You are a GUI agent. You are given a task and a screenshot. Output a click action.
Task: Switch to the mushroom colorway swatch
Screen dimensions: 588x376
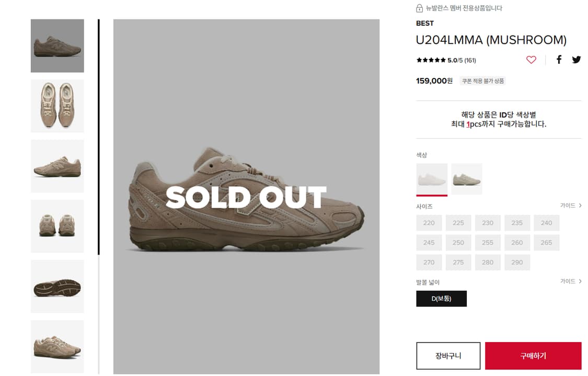(467, 179)
